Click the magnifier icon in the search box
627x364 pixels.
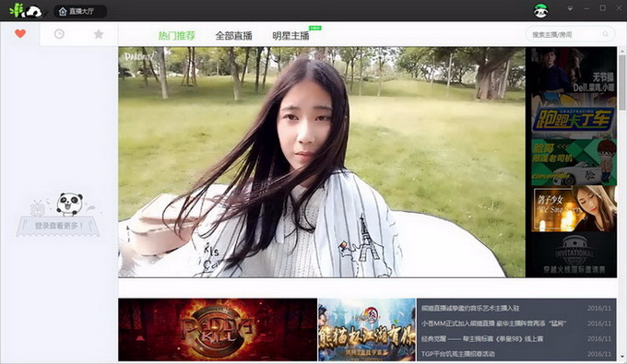606,34
